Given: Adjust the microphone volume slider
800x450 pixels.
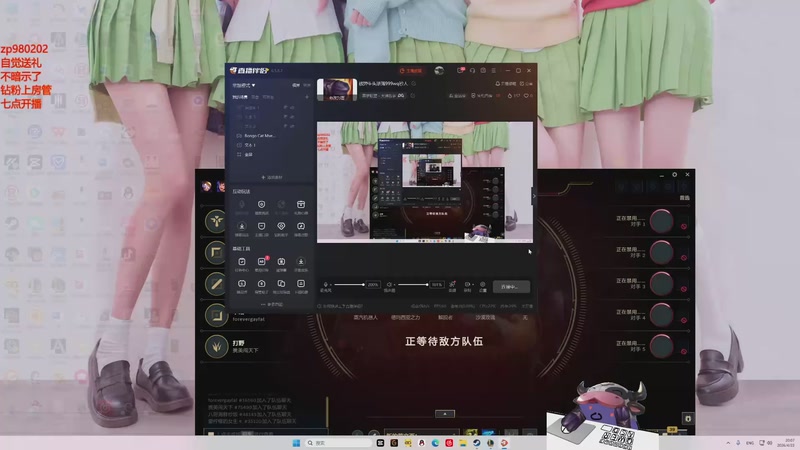Looking at the screenshot, I should click(x=349, y=284).
